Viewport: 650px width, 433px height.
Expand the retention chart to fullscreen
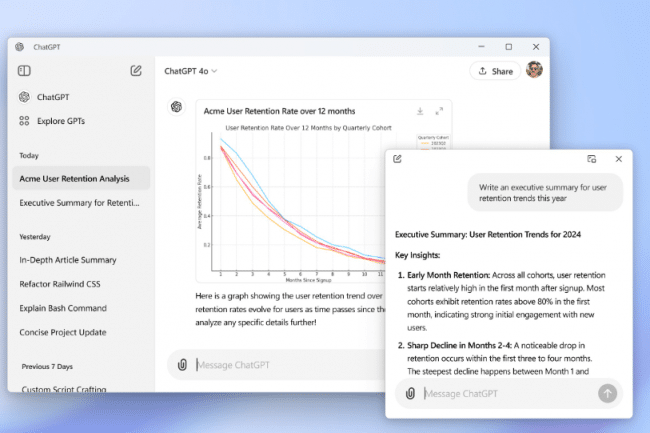click(x=439, y=111)
